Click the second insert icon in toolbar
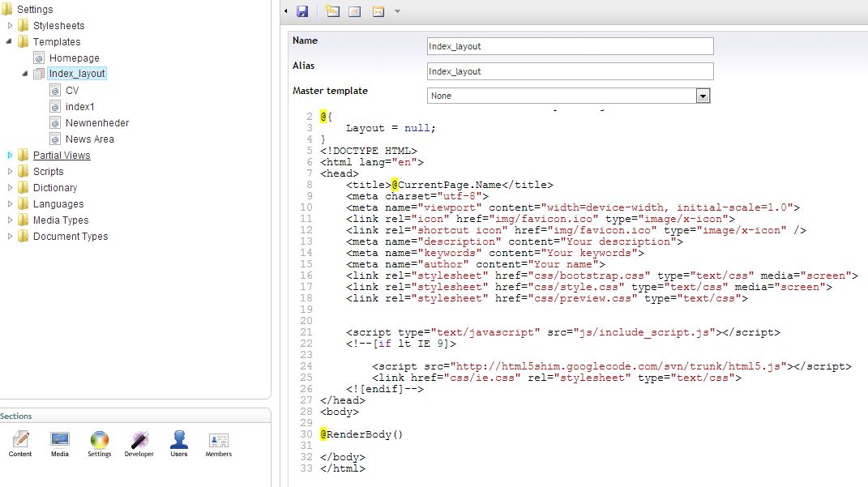This screenshot has width=868, height=487. (355, 11)
